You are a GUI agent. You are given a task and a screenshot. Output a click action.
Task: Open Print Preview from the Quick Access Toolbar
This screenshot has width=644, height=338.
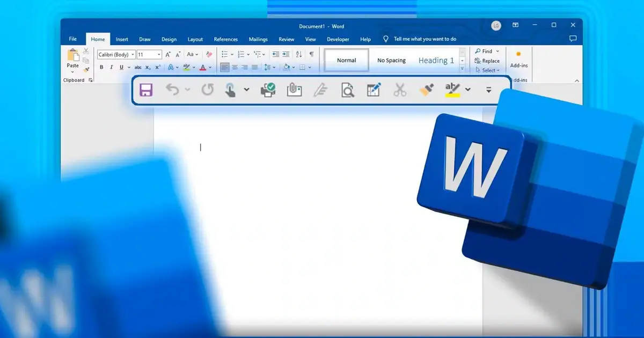coord(348,90)
